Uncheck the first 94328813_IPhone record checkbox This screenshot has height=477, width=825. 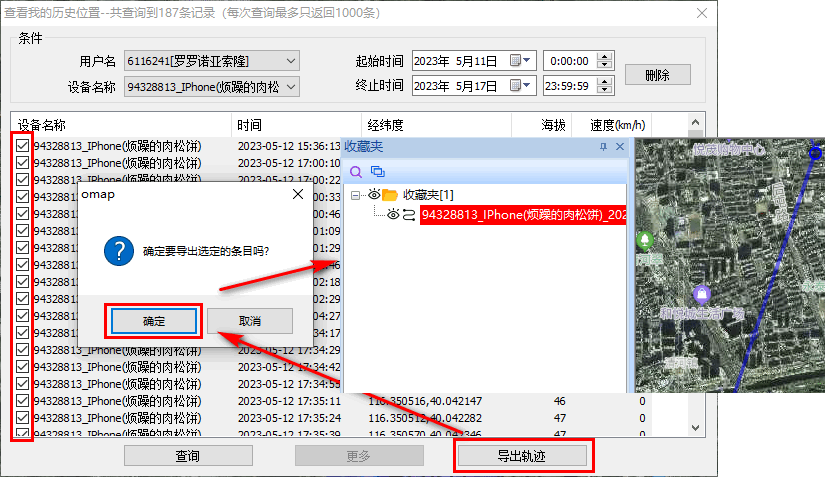pos(22,145)
